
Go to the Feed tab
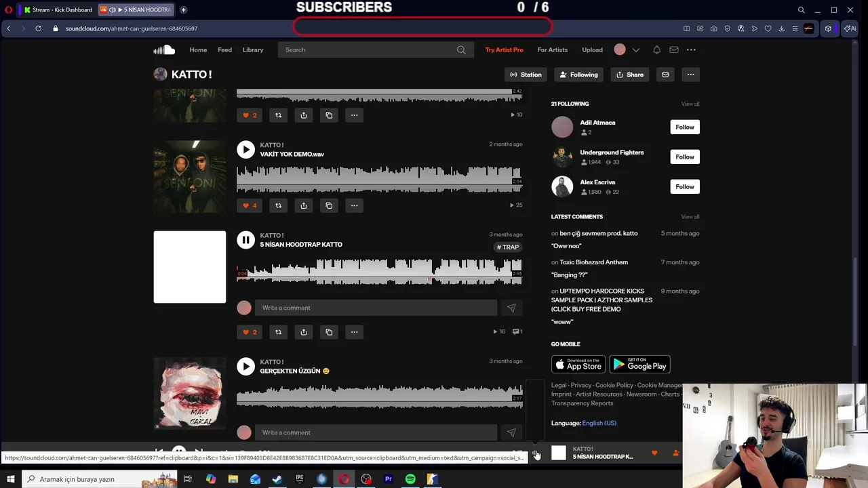point(224,49)
